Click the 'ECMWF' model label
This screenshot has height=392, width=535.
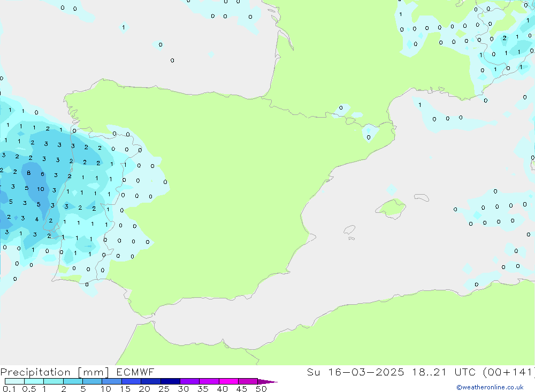tap(135, 372)
